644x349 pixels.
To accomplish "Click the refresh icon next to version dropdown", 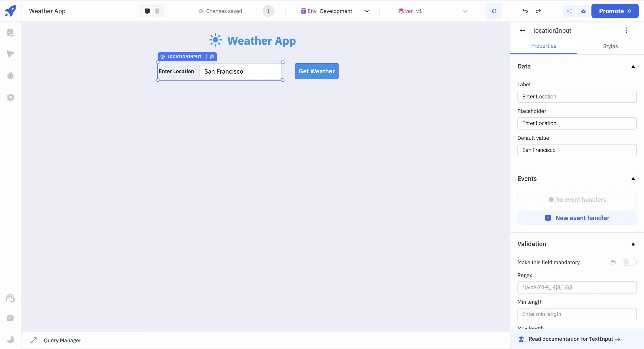I will 494,11.
